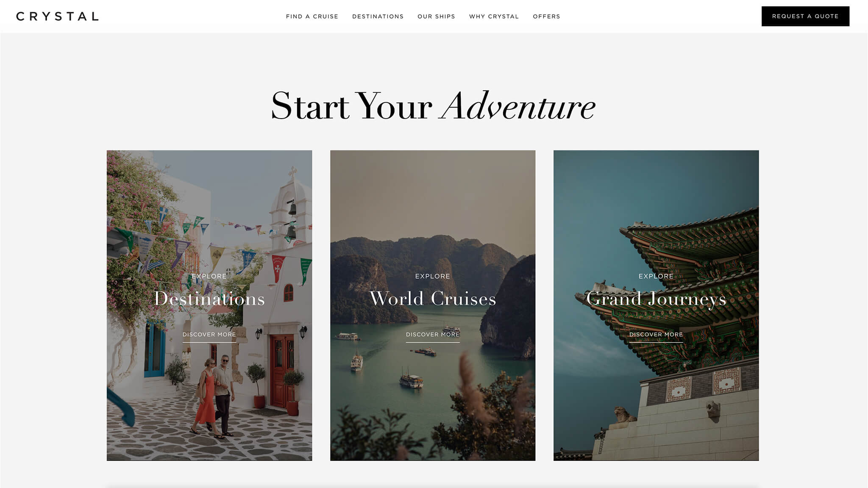Click the Explore label above Destinations

(209, 276)
